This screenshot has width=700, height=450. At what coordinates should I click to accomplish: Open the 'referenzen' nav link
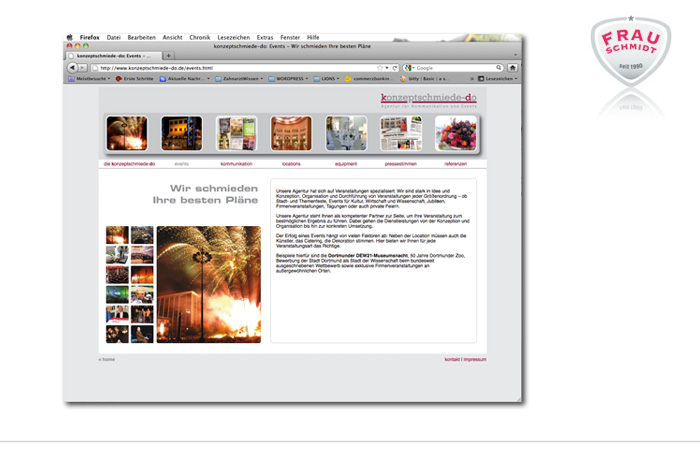point(455,164)
